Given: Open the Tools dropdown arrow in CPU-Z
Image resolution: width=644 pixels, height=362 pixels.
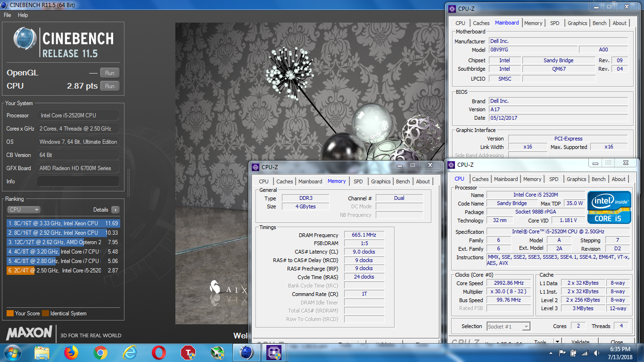Looking at the screenshot, I should (x=557, y=342).
